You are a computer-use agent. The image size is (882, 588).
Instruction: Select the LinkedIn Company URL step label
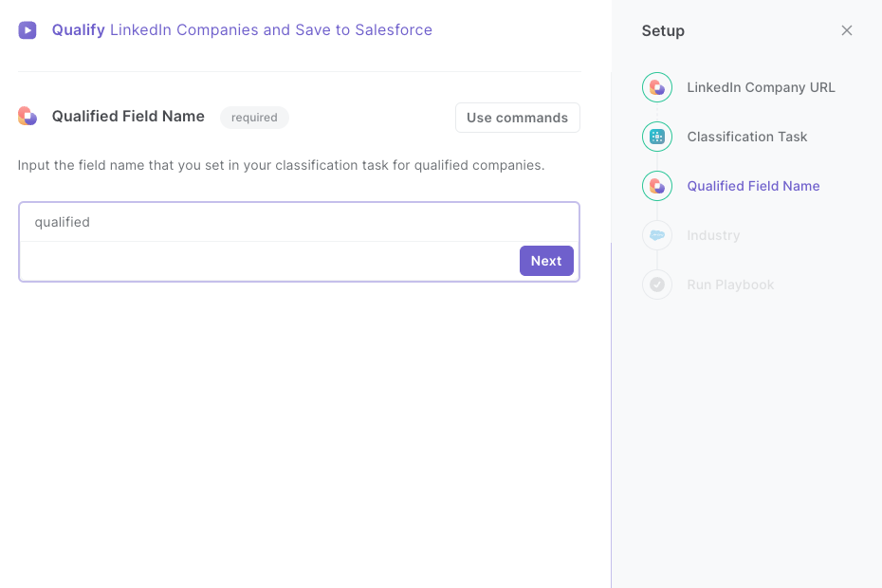point(761,87)
